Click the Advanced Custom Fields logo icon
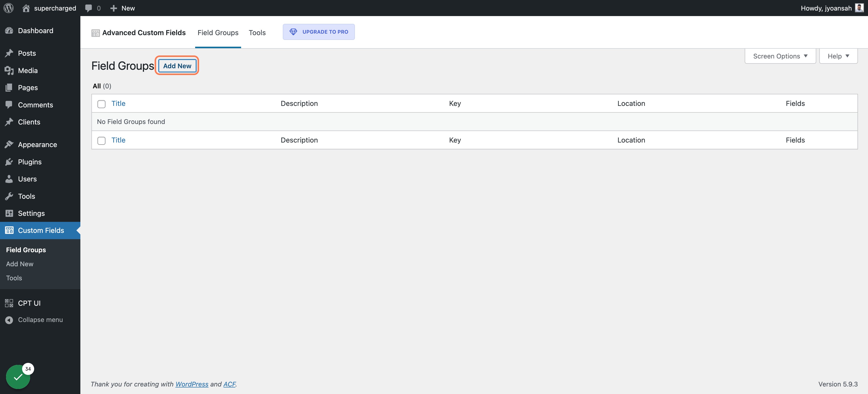Image resolution: width=868 pixels, height=394 pixels. point(96,33)
